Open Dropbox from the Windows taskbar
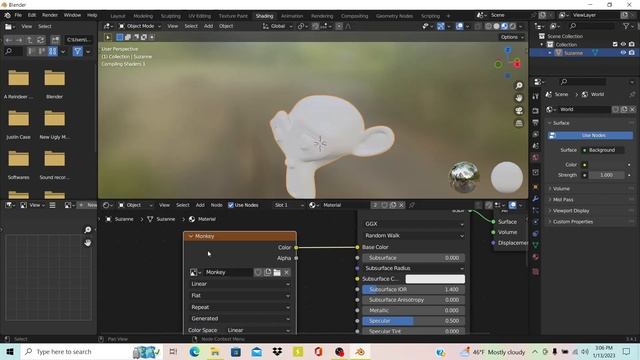 click(277, 351)
